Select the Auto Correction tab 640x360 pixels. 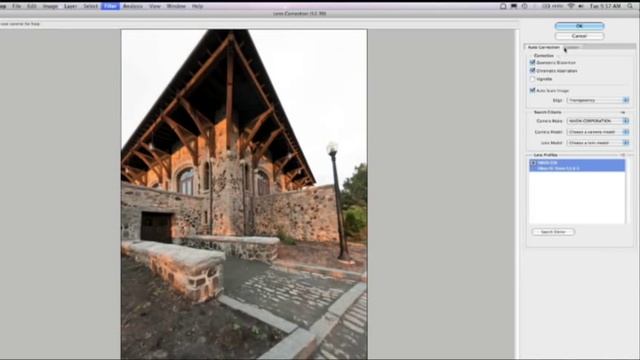click(x=544, y=47)
